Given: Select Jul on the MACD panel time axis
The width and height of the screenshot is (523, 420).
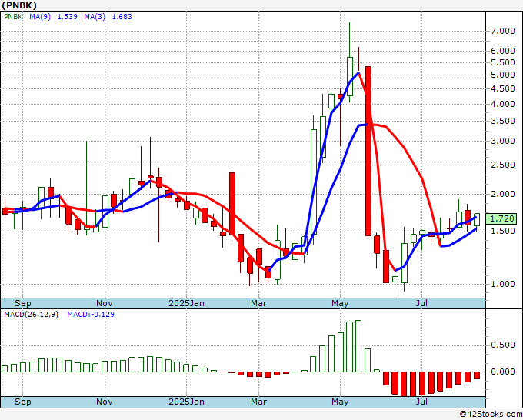Looking at the screenshot, I should (421, 402).
